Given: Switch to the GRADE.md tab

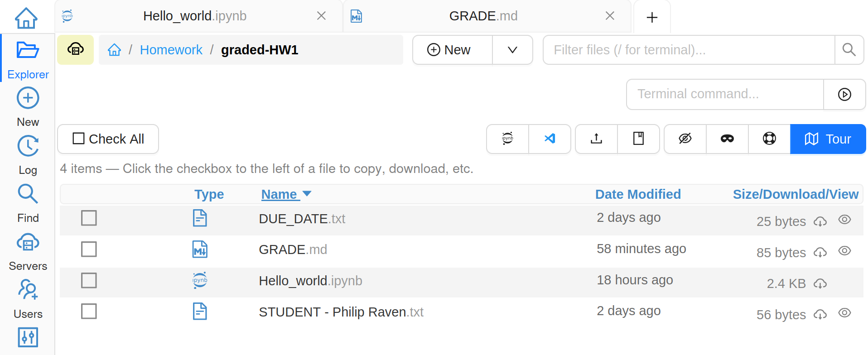Looking at the screenshot, I should (x=483, y=16).
